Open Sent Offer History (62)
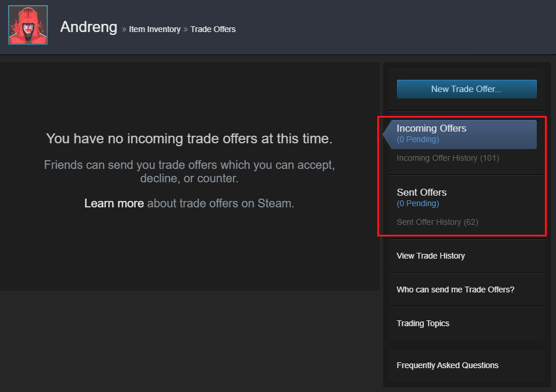Viewport: 556px width, 392px height. (438, 222)
